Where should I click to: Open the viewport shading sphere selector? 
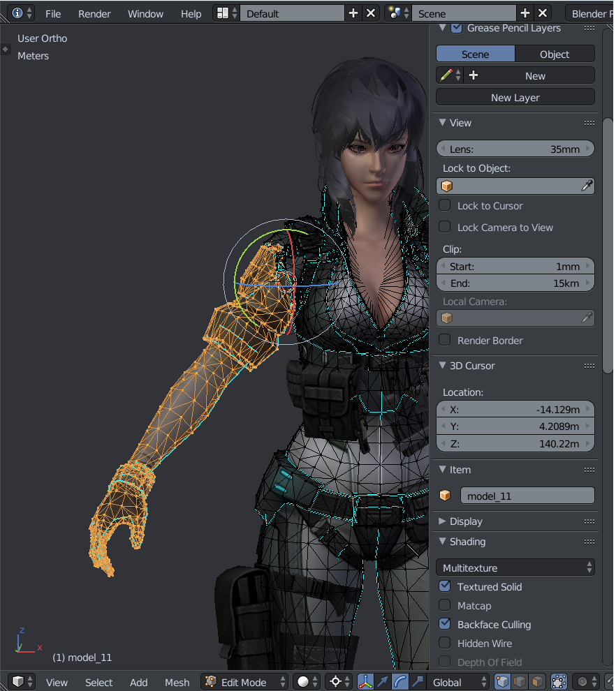pos(307,682)
